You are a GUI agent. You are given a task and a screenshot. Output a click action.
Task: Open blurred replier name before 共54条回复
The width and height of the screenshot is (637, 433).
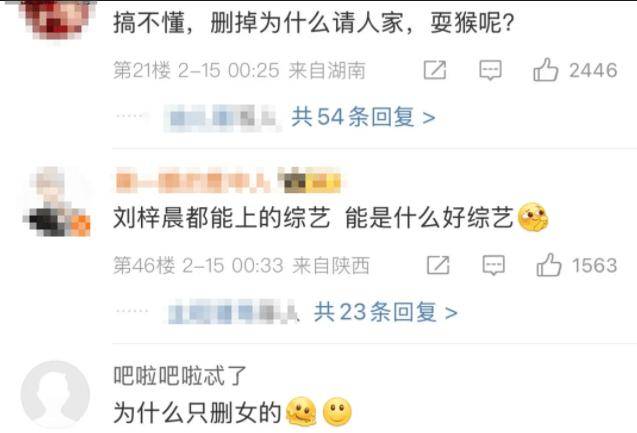coord(221,118)
